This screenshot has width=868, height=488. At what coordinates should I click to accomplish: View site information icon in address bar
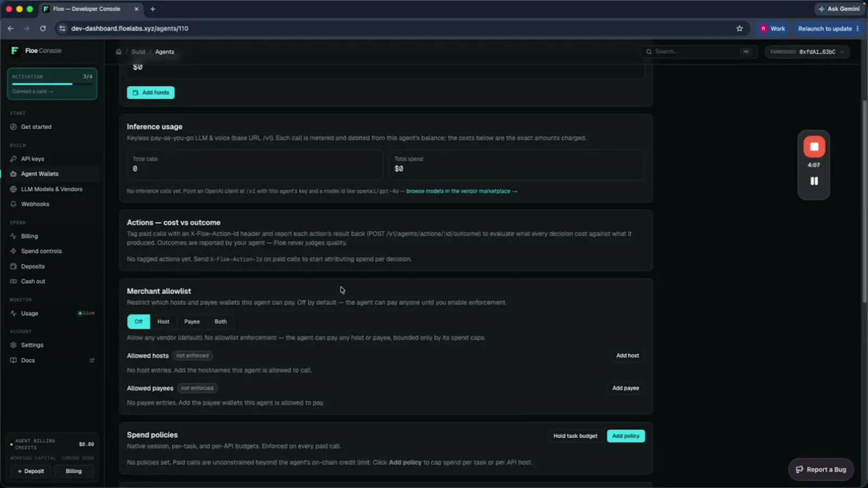pyautogui.click(x=62, y=29)
